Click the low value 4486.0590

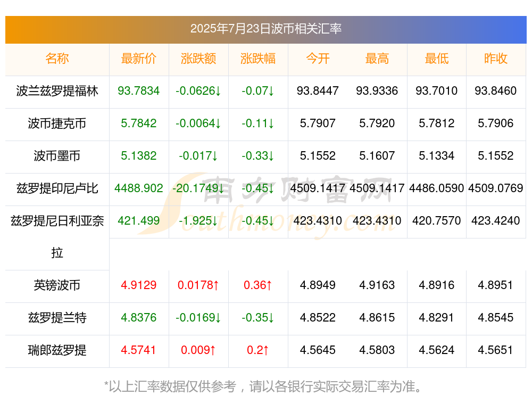pyautogui.click(x=437, y=188)
